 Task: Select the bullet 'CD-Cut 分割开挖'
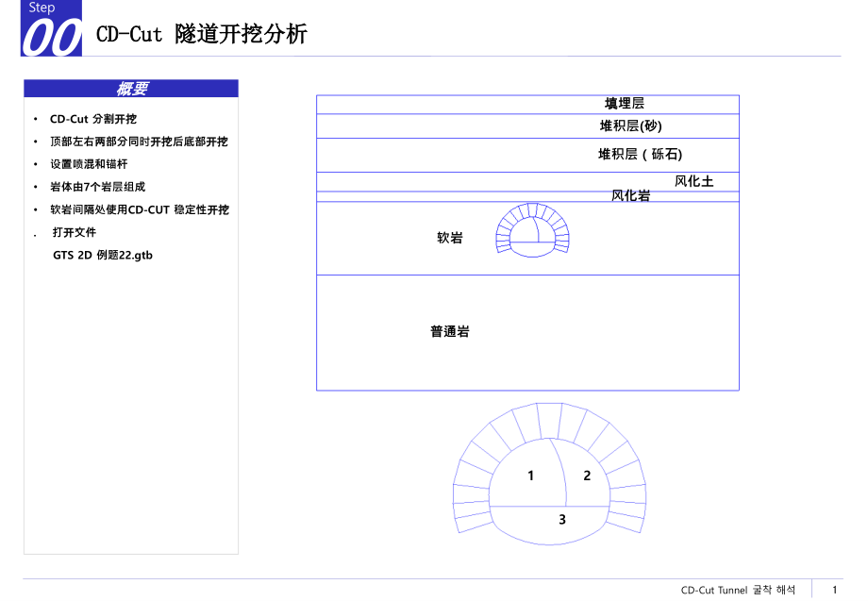[93, 119]
